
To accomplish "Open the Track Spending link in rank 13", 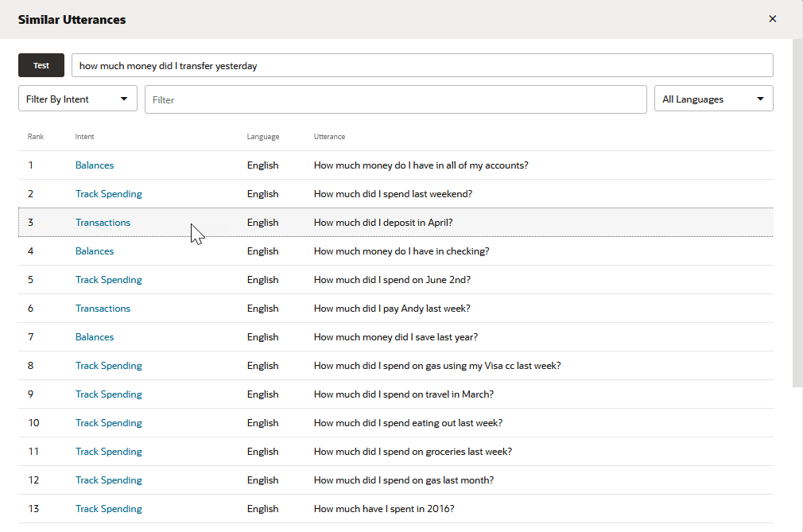I will pyautogui.click(x=109, y=509).
